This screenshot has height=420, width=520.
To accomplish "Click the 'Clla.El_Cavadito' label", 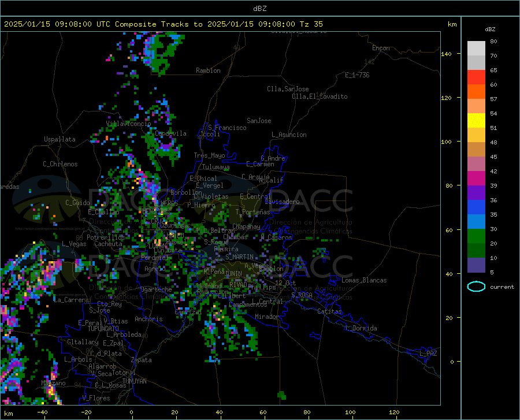I will pos(320,96).
